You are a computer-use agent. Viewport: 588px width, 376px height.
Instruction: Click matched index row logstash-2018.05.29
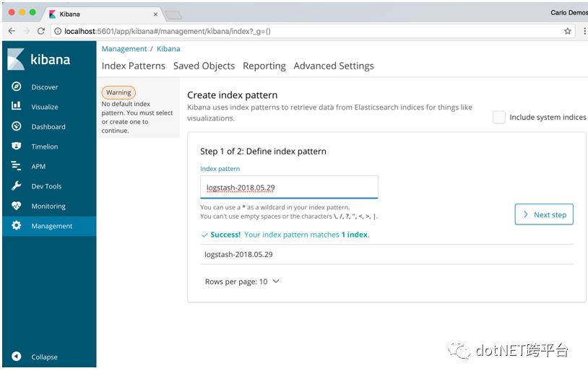click(x=386, y=254)
